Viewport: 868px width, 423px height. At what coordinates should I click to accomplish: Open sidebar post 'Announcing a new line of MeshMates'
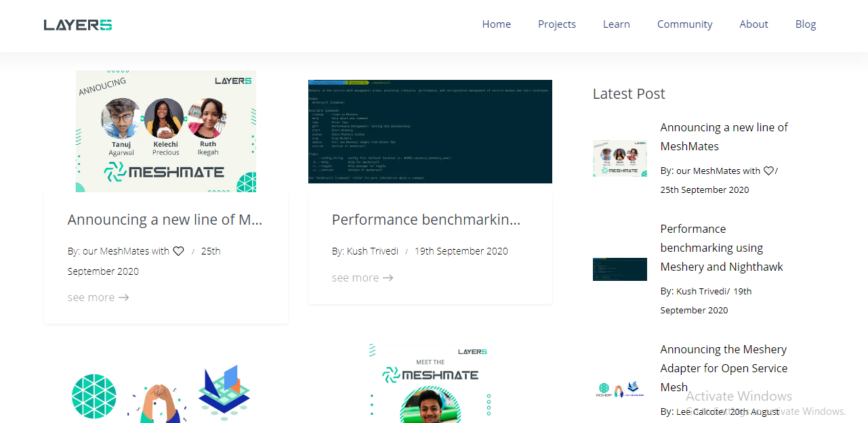pyautogui.click(x=724, y=137)
